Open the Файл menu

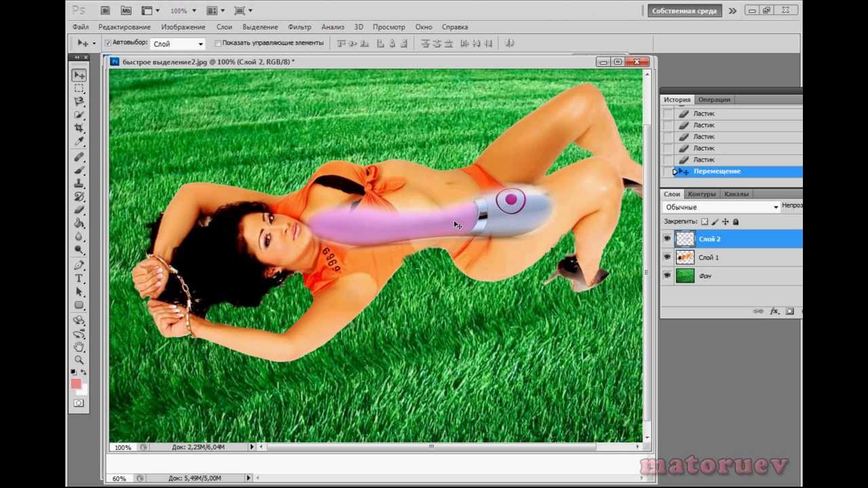[81, 27]
